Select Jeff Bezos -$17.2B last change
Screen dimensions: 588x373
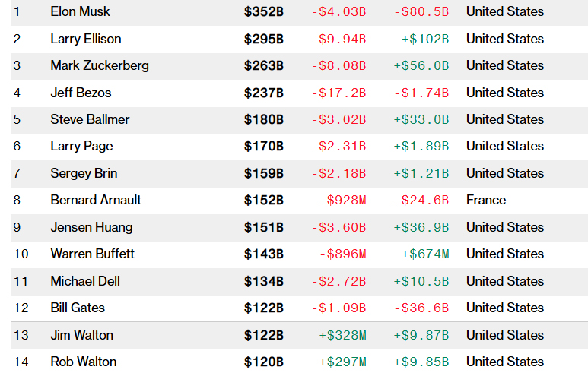[x=339, y=93]
